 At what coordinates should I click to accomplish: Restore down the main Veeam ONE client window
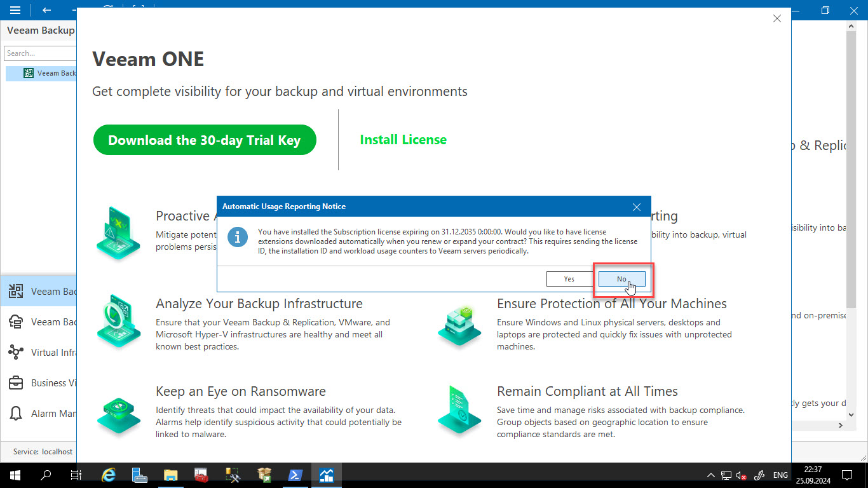(x=825, y=10)
